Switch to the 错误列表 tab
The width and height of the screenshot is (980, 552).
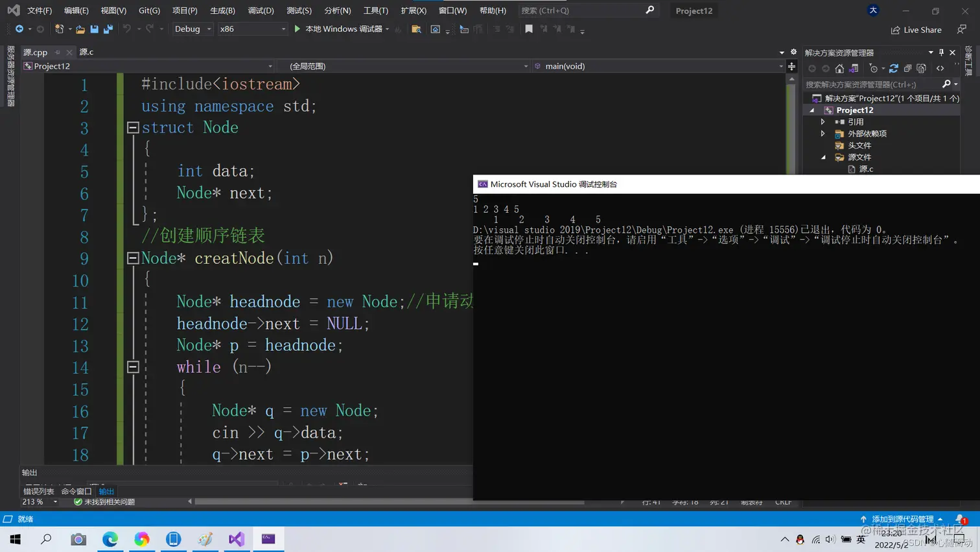39,492
